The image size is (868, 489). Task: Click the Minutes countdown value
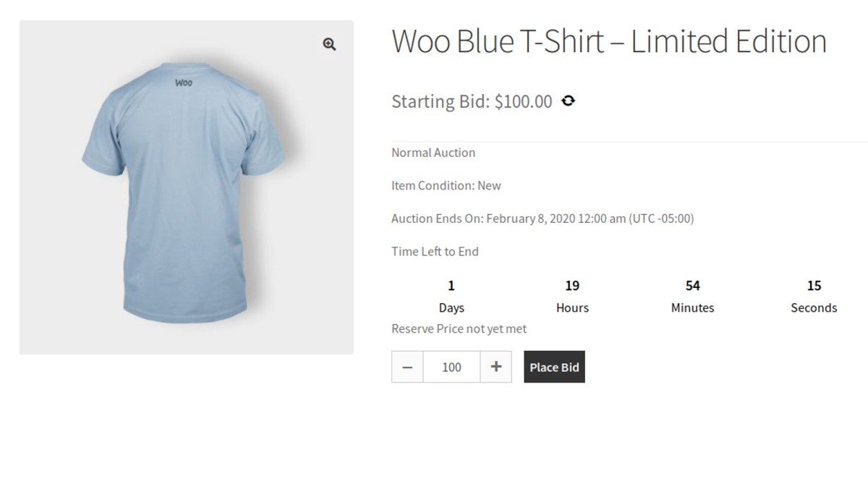pyautogui.click(x=692, y=286)
